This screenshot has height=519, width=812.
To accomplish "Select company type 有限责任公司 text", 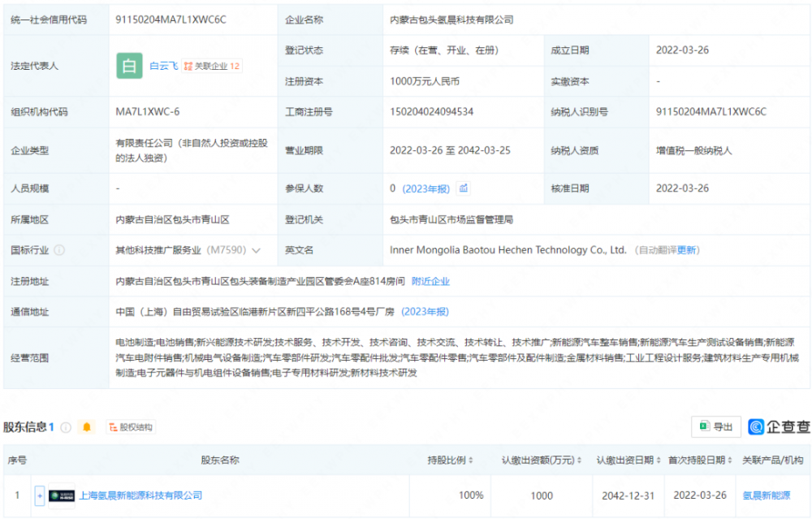I will click(192, 150).
